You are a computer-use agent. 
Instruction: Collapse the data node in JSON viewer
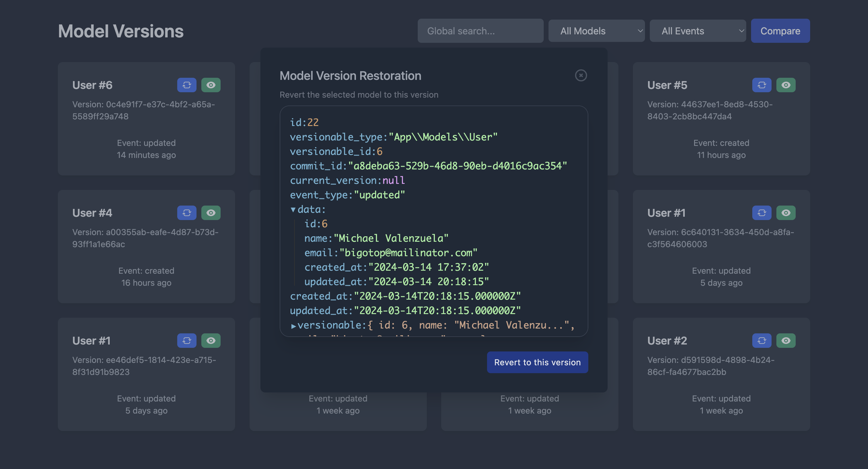(293, 209)
